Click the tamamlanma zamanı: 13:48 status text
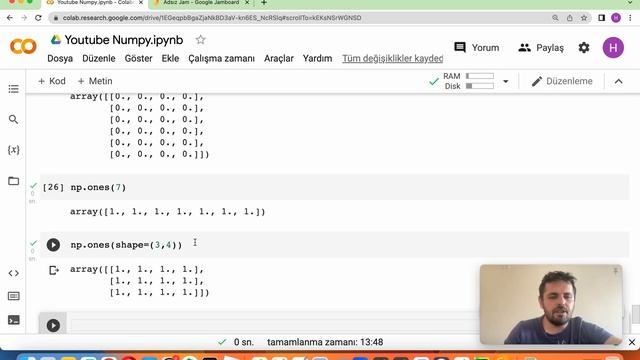This screenshot has height=360, width=640. coord(325,342)
